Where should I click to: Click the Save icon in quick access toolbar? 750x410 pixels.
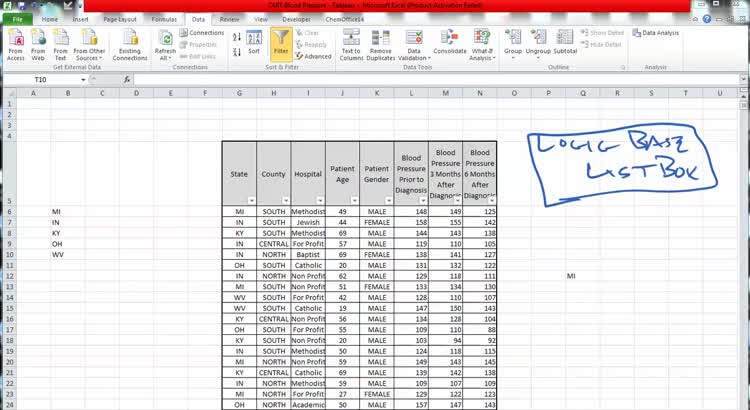(x=22, y=6)
